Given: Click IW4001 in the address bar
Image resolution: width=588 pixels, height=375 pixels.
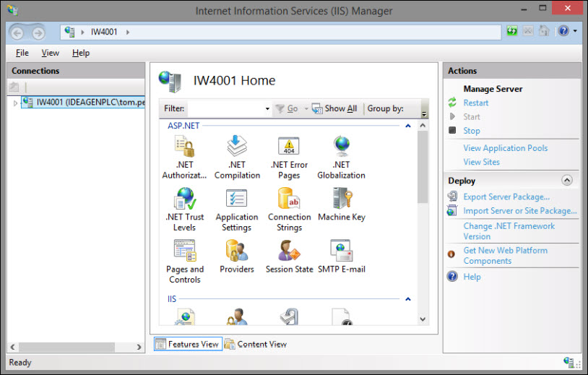Looking at the screenshot, I should [x=104, y=33].
